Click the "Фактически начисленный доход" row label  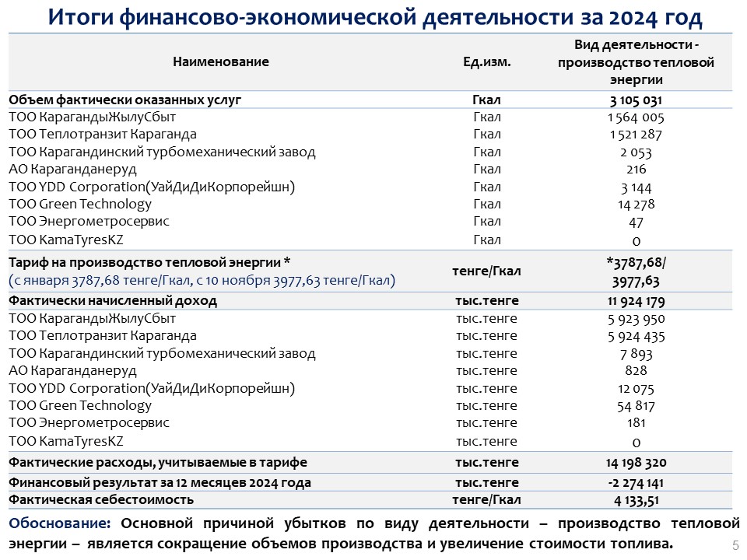click(x=113, y=301)
